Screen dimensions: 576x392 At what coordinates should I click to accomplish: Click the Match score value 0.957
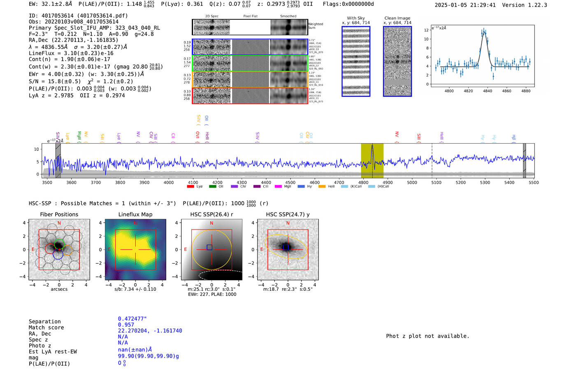tap(126, 325)
